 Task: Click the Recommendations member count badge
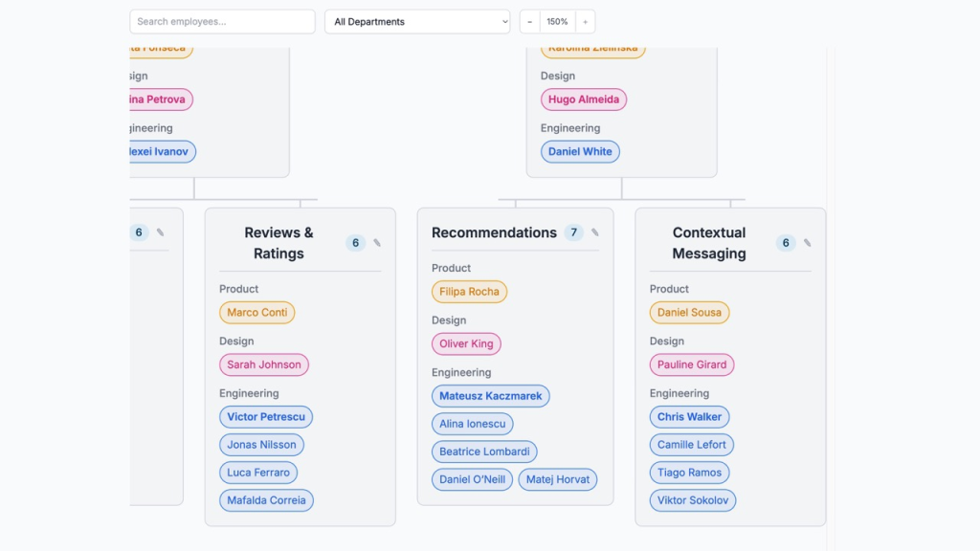pos(573,232)
